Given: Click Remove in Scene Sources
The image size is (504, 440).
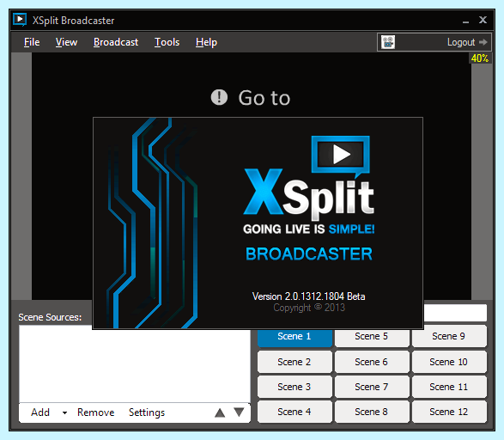Looking at the screenshot, I should [96, 412].
